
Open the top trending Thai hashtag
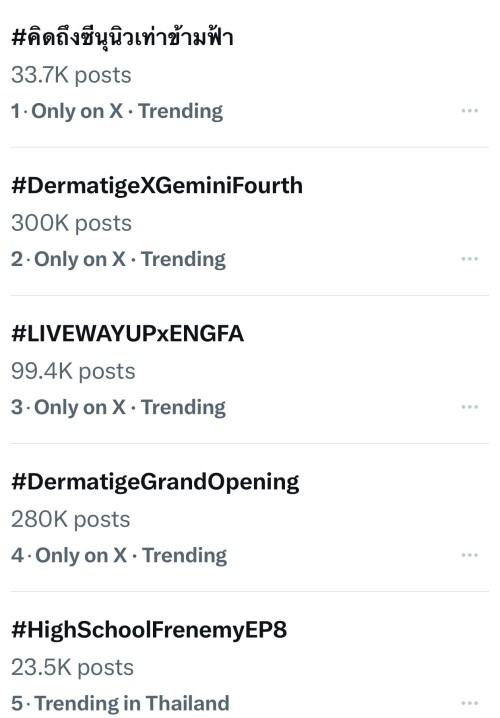click(x=122, y=37)
